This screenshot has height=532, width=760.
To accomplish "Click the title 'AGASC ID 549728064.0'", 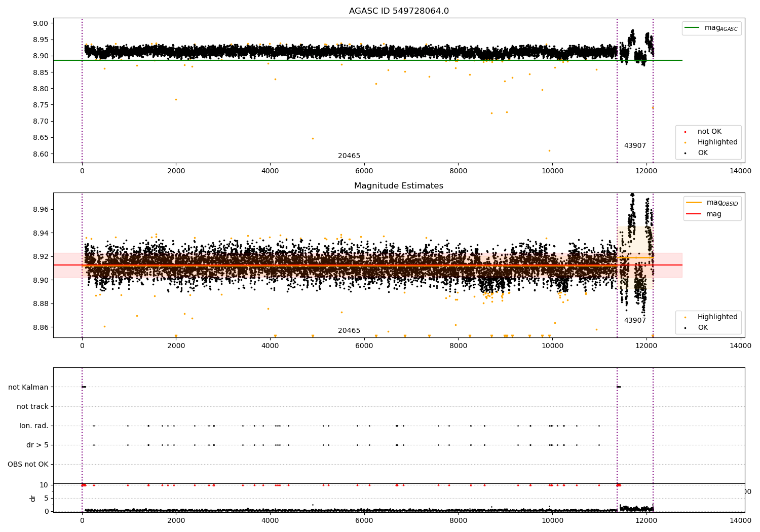I will point(399,11).
